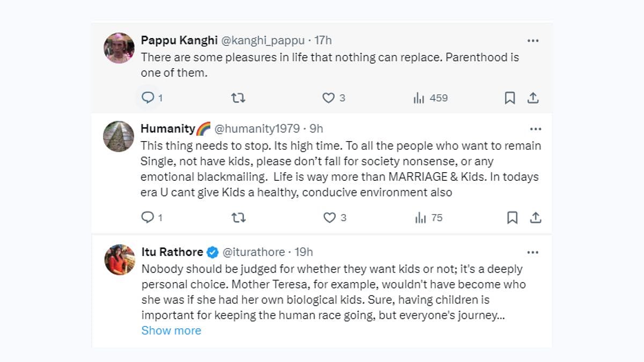
Task: Reply to Humanity's tweet
Action: pos(148,217)
